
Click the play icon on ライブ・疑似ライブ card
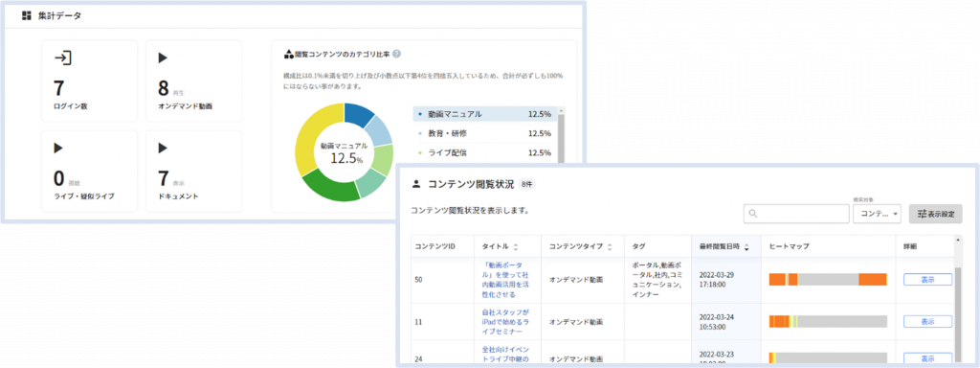(58, 149)
